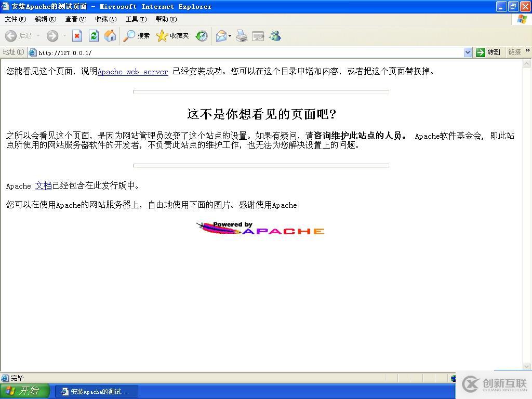Open the 工具 (Tools) menu
Screen dimensions: 532x399
(x=136, y=19)
